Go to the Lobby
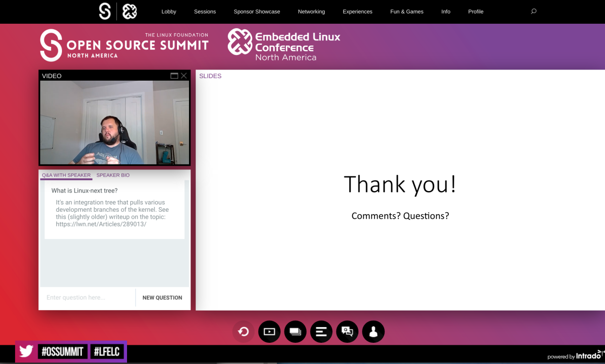605x364 pixels. click(x=169, y=12)
